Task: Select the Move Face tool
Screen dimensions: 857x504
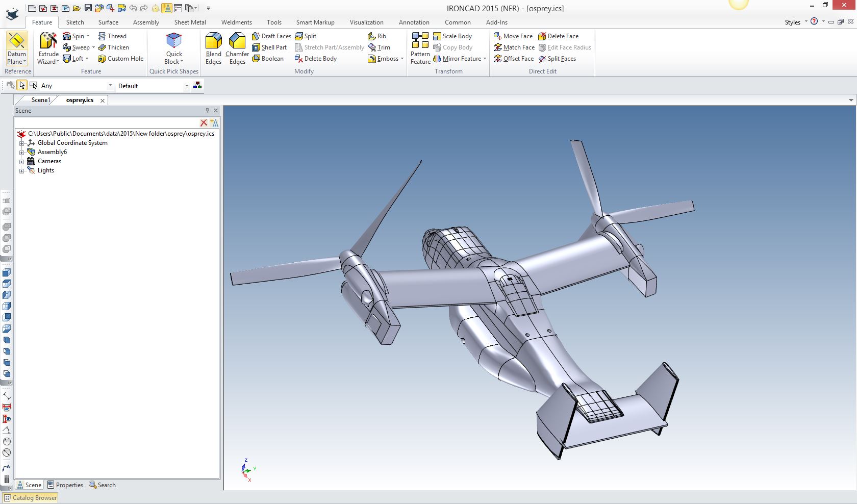Action: coord(513,36)
